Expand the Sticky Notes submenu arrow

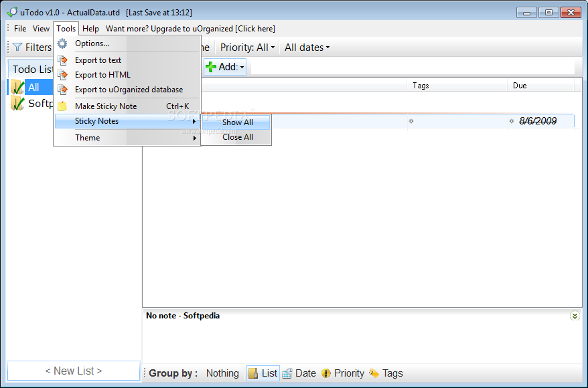[194, 121]
